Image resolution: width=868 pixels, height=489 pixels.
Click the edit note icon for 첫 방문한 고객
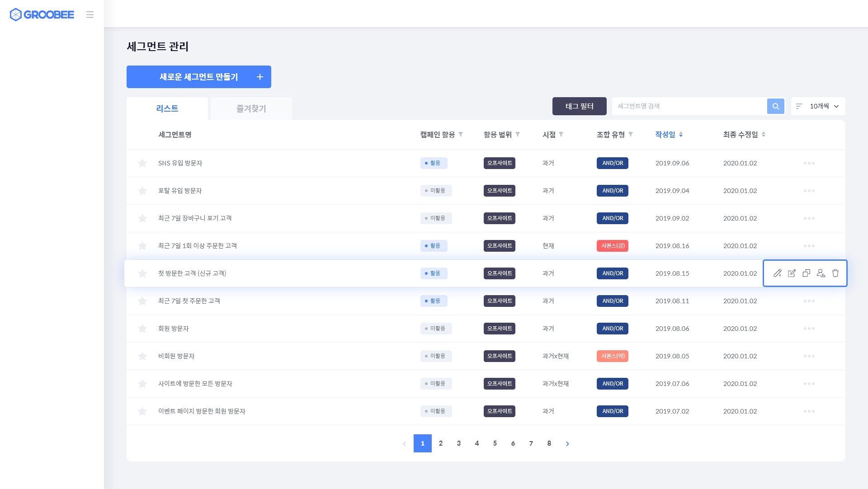pos(792,273)
